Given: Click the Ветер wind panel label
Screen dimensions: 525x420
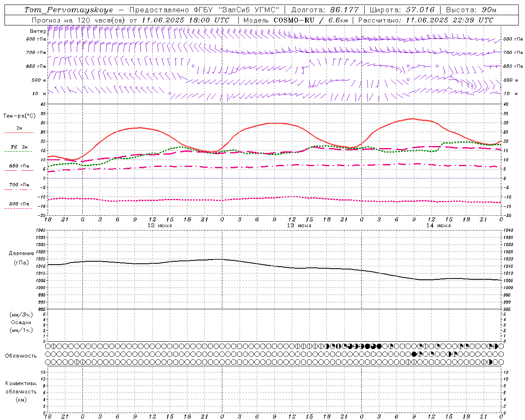Looking at the screenshot, I should [x=38, y=31].
